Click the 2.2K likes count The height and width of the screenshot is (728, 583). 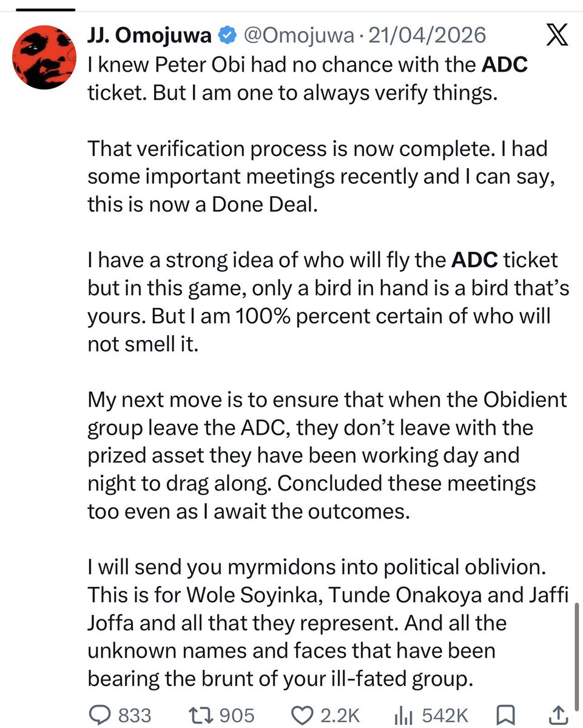coord(340,715)
